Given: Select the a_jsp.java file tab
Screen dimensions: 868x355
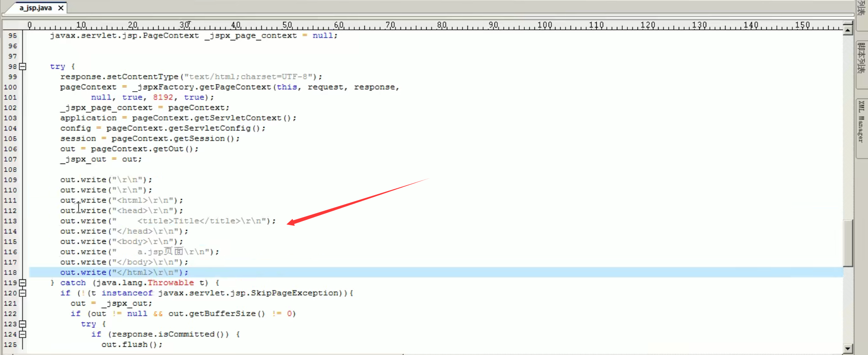Looking at the screenshot, I should 36,8.
